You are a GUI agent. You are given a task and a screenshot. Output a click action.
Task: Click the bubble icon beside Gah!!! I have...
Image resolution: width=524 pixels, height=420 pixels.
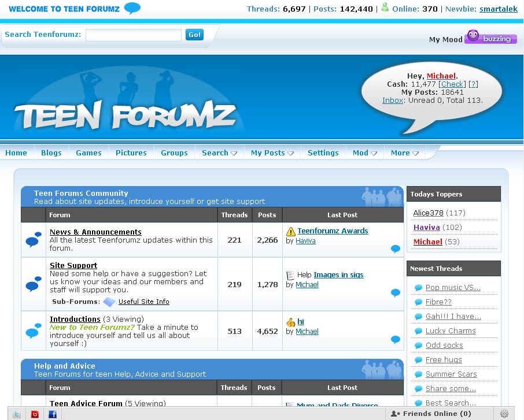(418, 317)
